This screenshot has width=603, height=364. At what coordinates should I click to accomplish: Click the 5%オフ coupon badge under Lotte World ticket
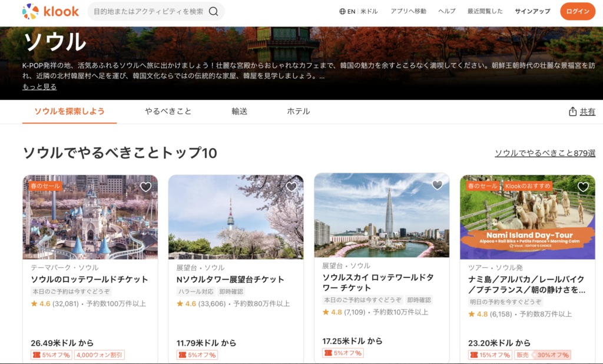tap(51, 355)
